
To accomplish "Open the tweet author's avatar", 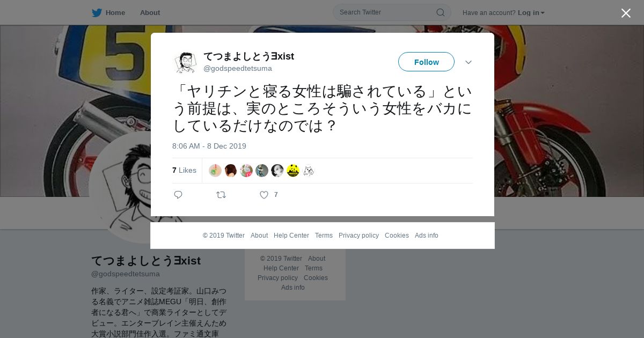I will tap(186, 62).
